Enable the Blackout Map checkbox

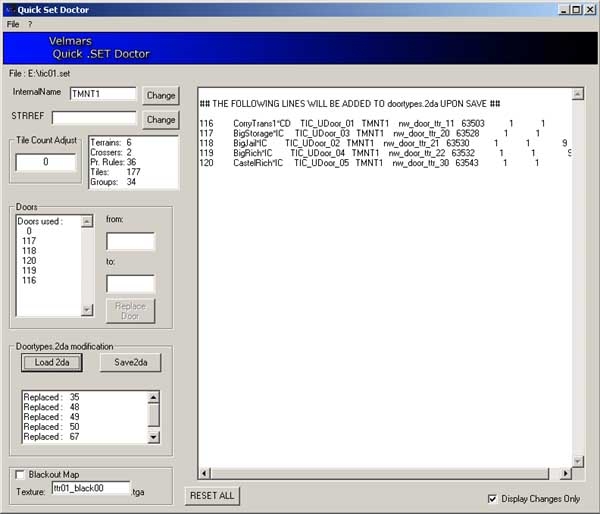[21, 474]
